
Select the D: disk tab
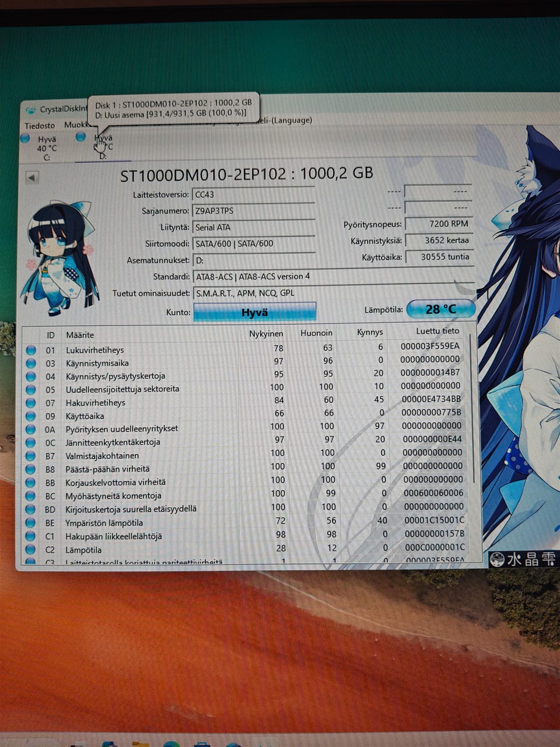click(x=103, y=147)
